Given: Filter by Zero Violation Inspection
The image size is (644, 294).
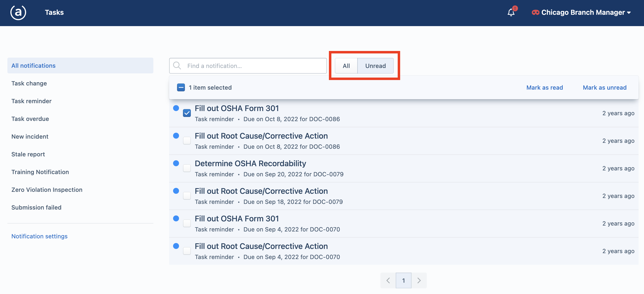Looking at the screenshot, I should point(47,190).
